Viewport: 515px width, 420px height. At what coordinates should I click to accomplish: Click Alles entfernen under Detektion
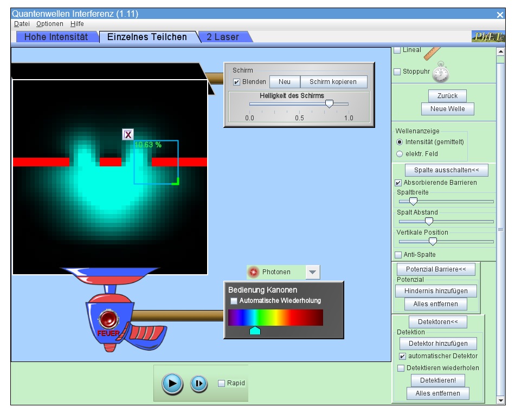pyautogui.click(x=438, y=393)
